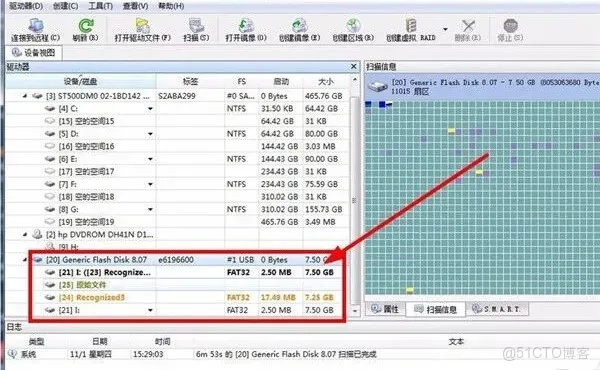The width and height of the screenshot is (600, 370).
Task: Click Create Virtual RAID toolbar icon
Action: click(411, 25)
